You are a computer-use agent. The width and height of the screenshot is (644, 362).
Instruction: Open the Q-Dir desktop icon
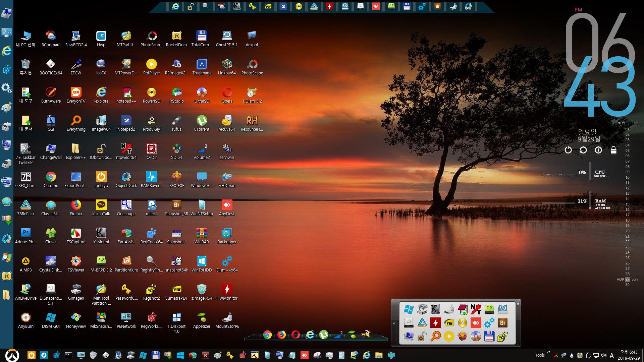pos(151,152)
